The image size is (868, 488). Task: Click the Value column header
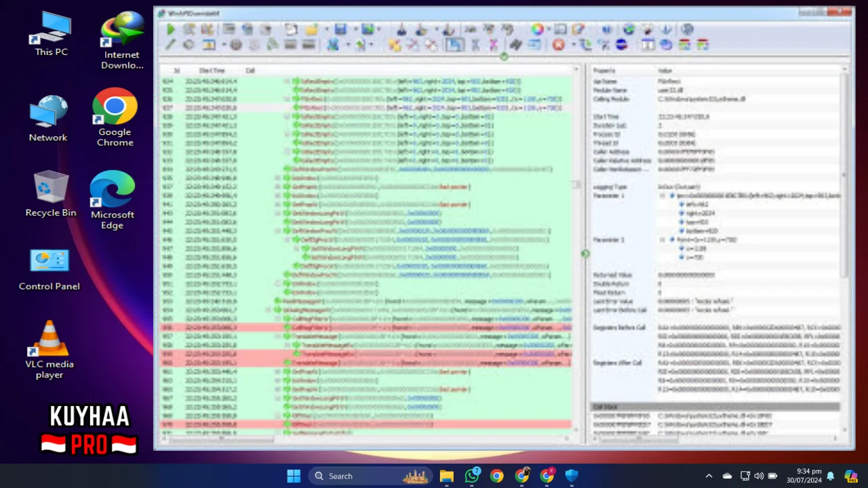pyautogui.click(x=665, y=70)
